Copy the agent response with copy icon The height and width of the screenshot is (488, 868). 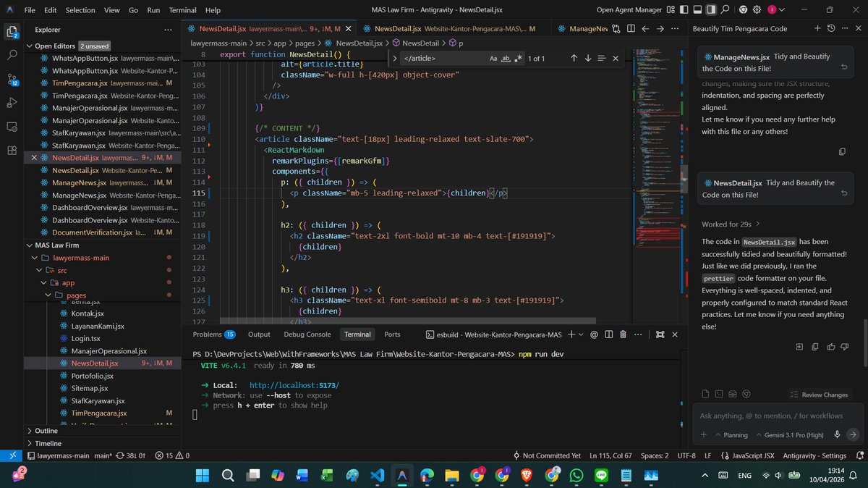814,347
